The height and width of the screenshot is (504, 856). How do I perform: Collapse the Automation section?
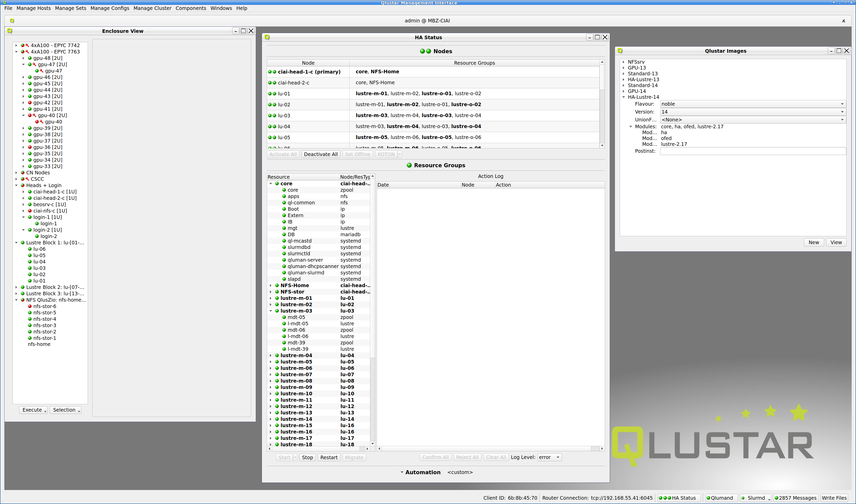(402, 472)
